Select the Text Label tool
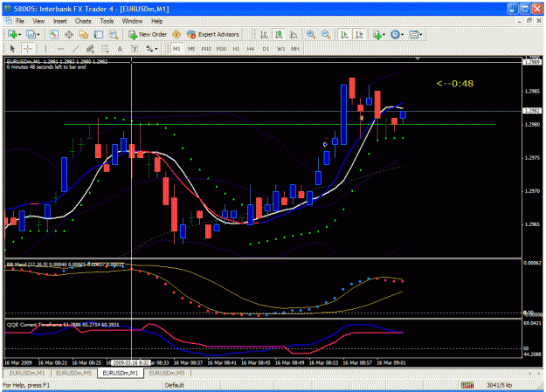The image size is (546, 392). (135, 49)
